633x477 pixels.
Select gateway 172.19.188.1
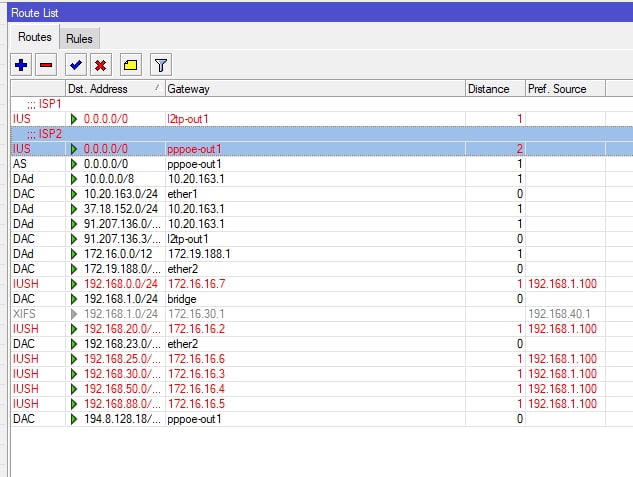pyautogui.click(x=199, y=254)
